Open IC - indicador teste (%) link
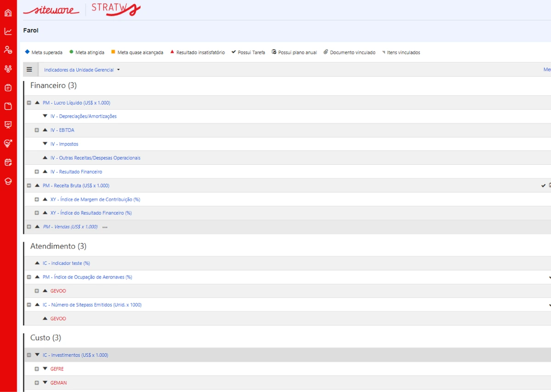This screenshot has width=551, height=392. [x=66, y=263]
